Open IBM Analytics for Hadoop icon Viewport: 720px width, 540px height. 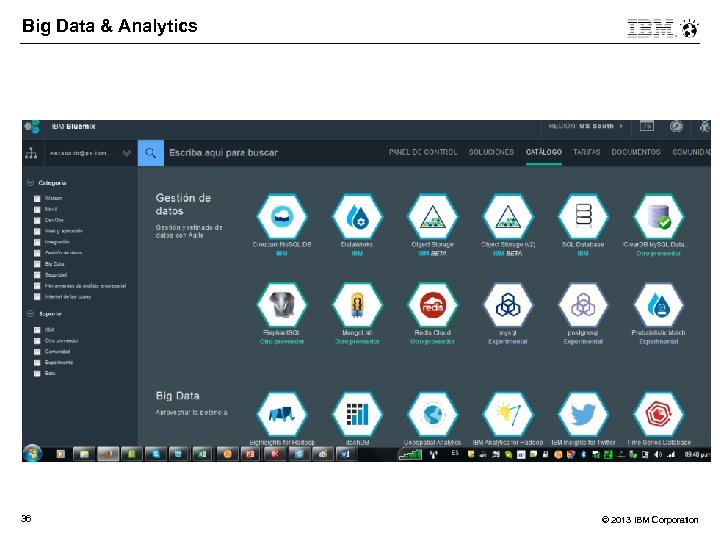(508, 414)
